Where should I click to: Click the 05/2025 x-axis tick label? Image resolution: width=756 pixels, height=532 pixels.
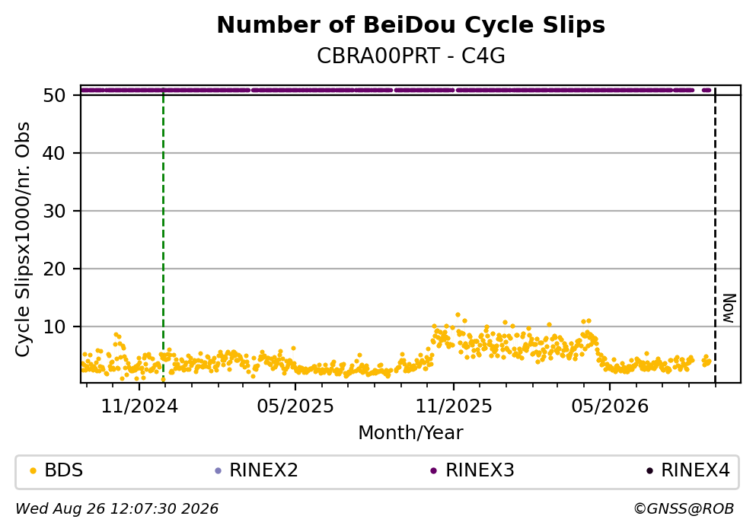tap(295, 406)
